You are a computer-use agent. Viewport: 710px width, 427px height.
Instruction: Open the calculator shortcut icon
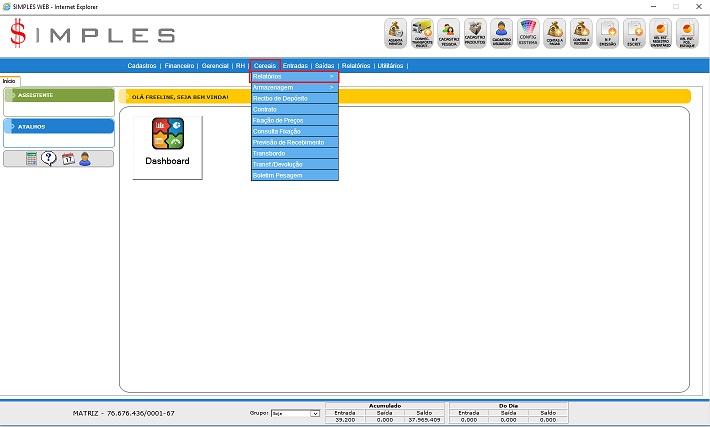tap(32, 159)
